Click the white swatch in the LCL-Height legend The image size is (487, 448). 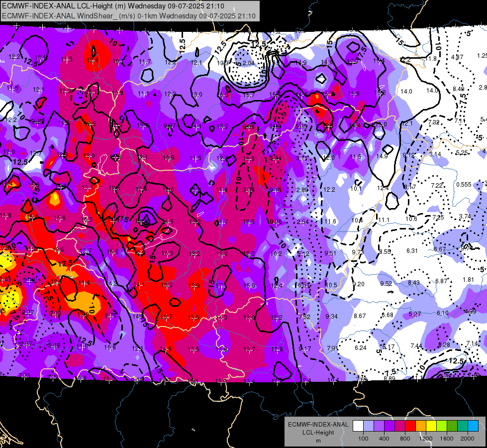point(358,426)
